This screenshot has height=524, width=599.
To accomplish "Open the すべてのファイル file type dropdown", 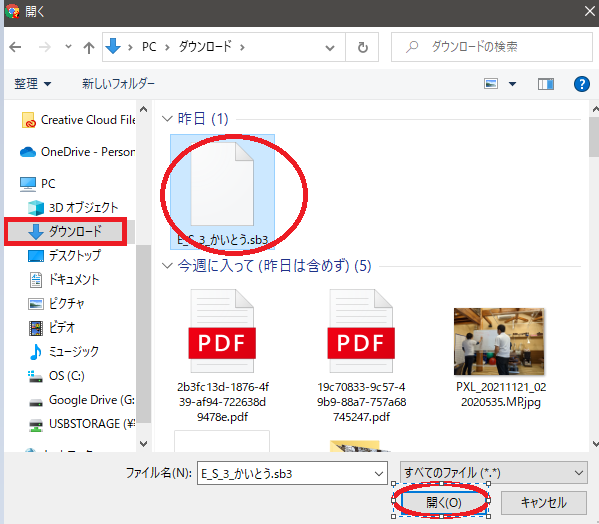I will click(x=494, y=473).
